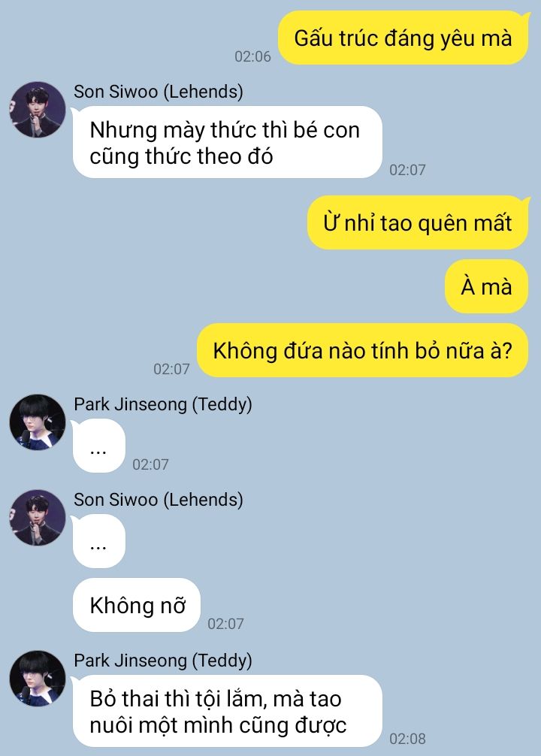Tap 'Park Jinseong (Teddy)' name above last message
541x756 pixels.
click(163, 661)
